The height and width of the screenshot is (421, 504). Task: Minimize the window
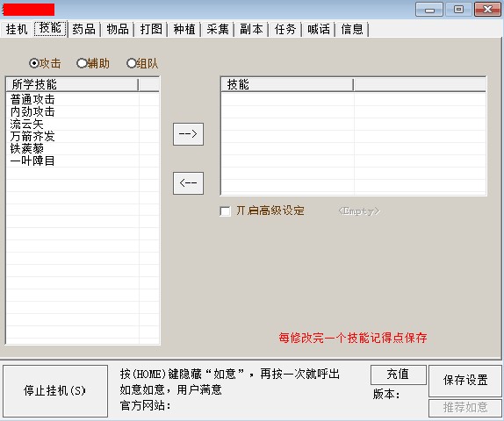click(429, 9)
